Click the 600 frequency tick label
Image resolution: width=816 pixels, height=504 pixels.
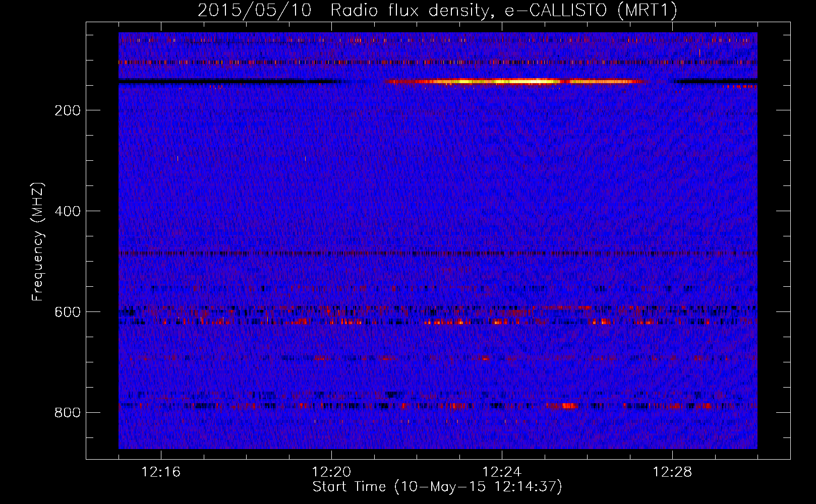[68, 312]
